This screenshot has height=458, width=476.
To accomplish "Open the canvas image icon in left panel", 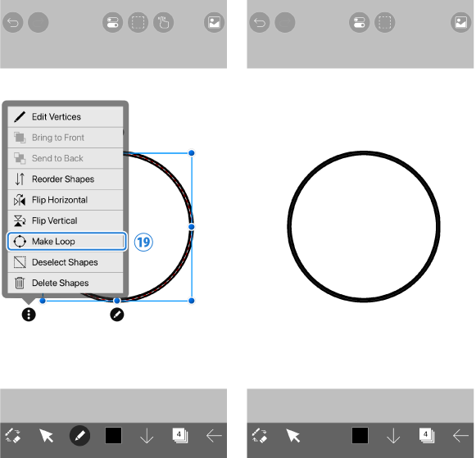I will 215,22.
